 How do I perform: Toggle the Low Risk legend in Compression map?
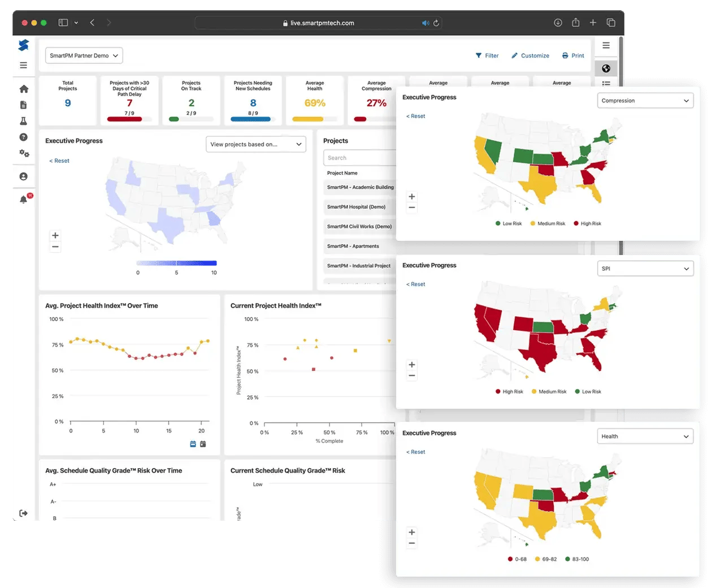[x=509, y=223]
